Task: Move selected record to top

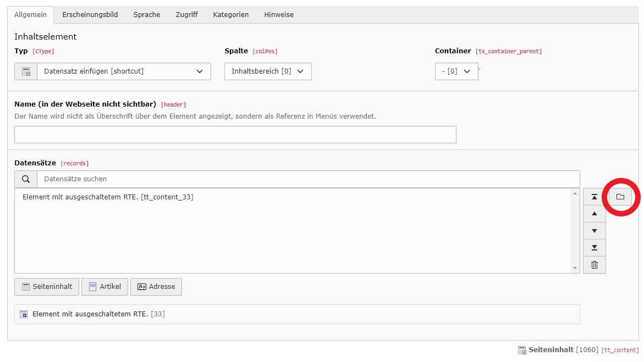Action: (595, 197)
